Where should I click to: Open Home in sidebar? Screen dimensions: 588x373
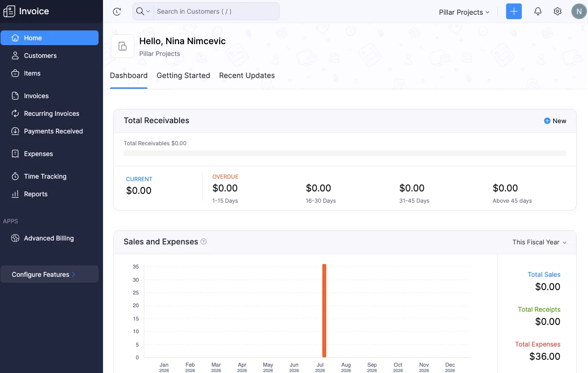pos(50,38)
